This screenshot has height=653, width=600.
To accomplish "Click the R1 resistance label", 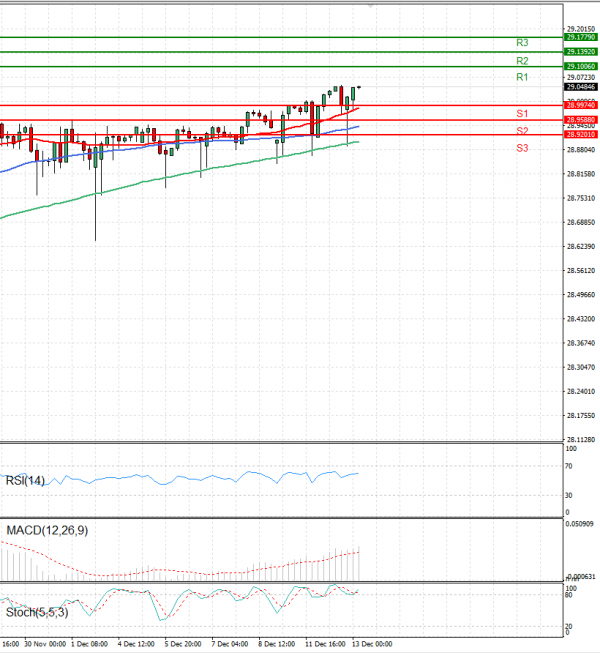I will [522, 77].
